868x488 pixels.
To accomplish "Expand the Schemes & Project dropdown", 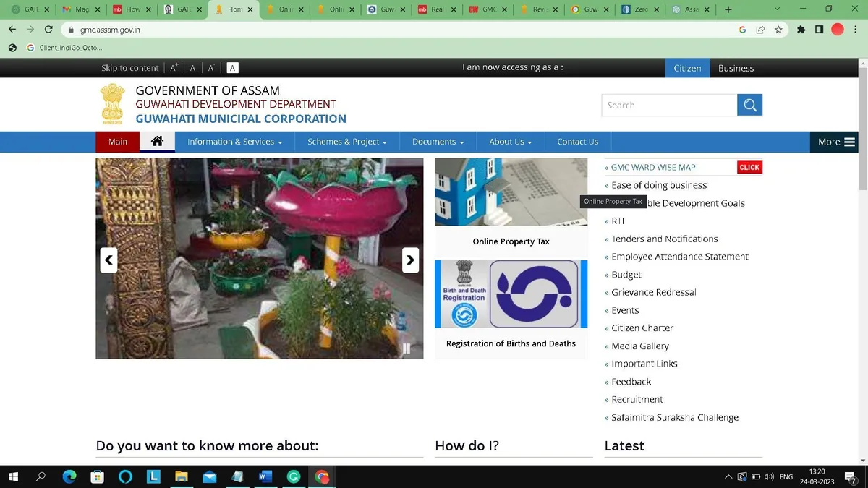I will click(x=347, y=142).
